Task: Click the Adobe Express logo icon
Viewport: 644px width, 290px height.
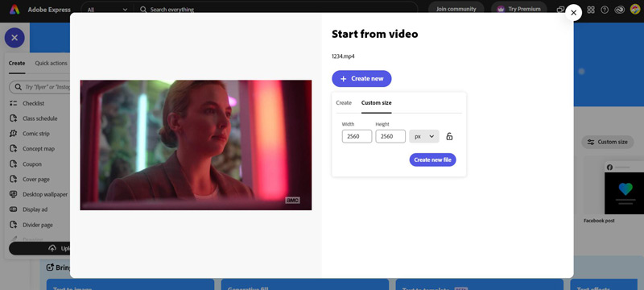Action: click(x=14, y=9)
